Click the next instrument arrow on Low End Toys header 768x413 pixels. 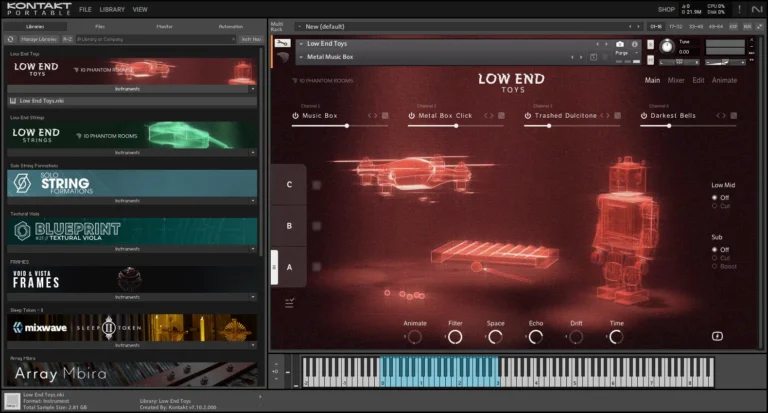coord(606,44)
